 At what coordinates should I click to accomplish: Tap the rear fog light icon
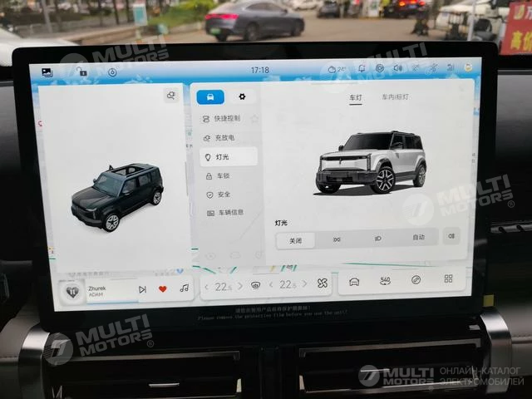(451, 237)
